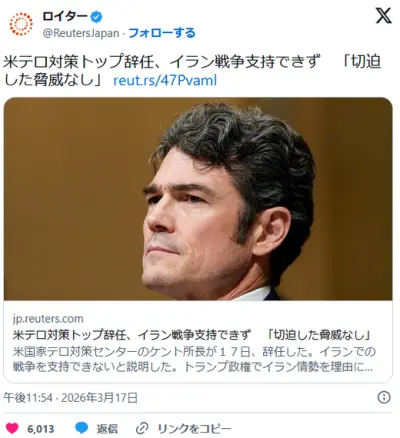Open the timestamp 午後11:54 · 2026年3月17日
This screenshot has height=438, width=400.
coord(70,398)
